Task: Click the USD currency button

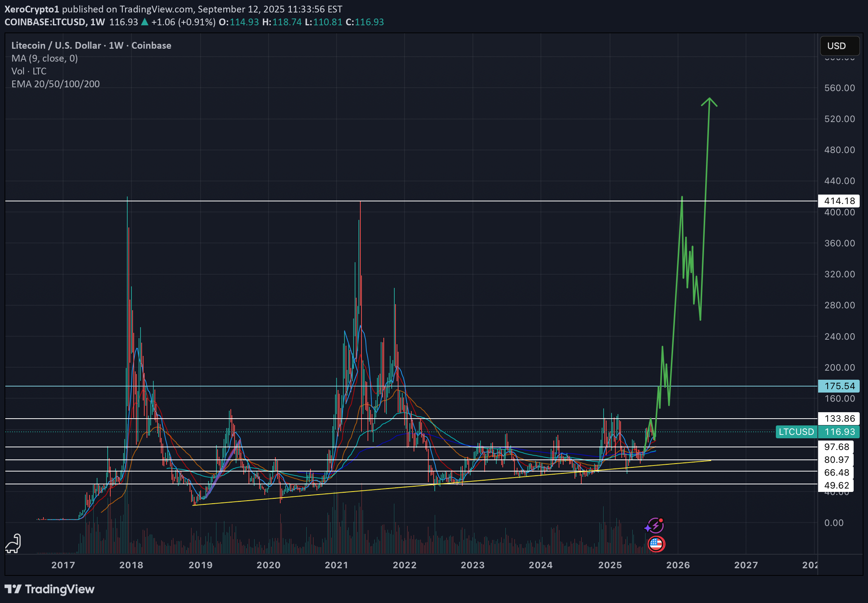Action: pyautogui.click(x=840, y=46)
